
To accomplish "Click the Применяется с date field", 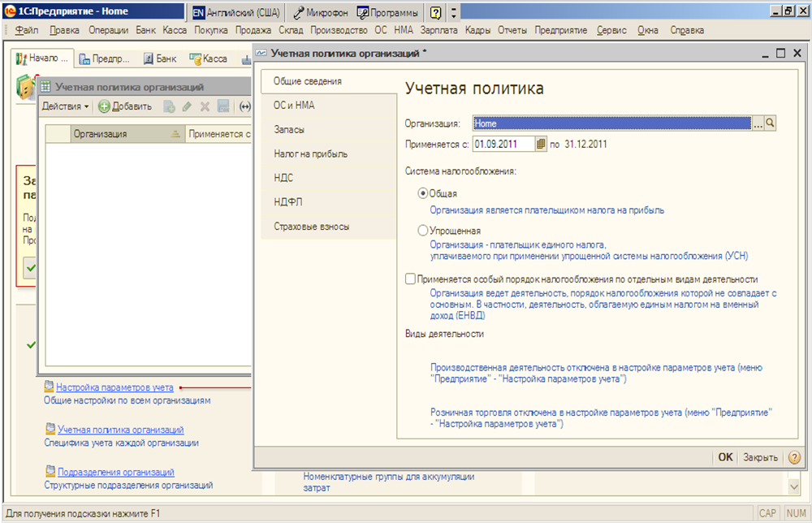I will click(503, 144).
